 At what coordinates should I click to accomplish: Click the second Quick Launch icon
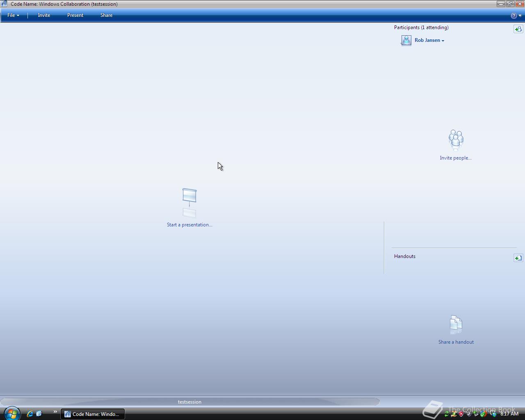[x=39, y=414]
